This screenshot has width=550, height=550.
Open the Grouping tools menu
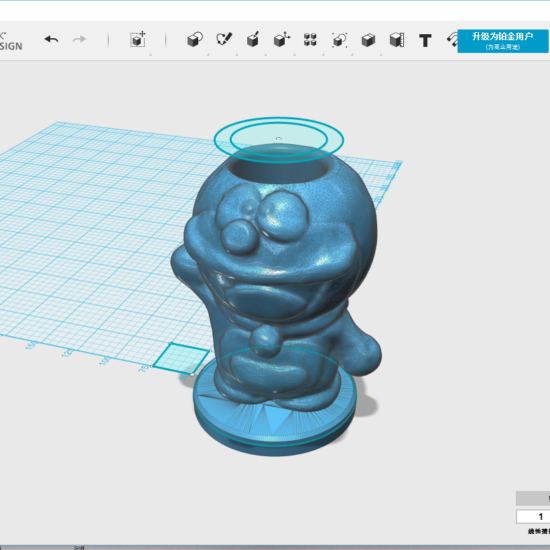(x=339, y=40)
